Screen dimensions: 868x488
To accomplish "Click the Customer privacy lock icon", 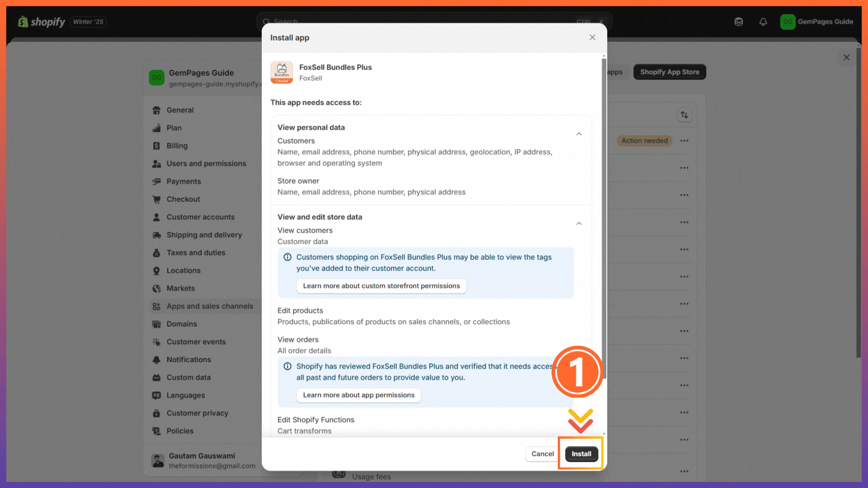I will (x=156, y=413).
